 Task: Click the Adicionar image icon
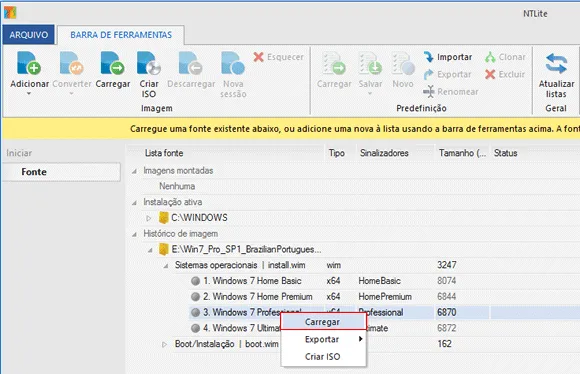(x=29, y=63)
